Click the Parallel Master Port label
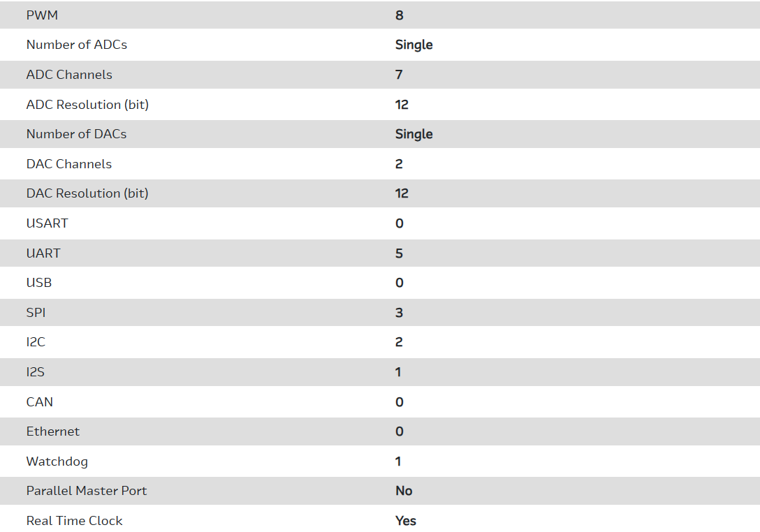Screen dimensions: 760x532 pyautogui.click(x=87, y=491)
